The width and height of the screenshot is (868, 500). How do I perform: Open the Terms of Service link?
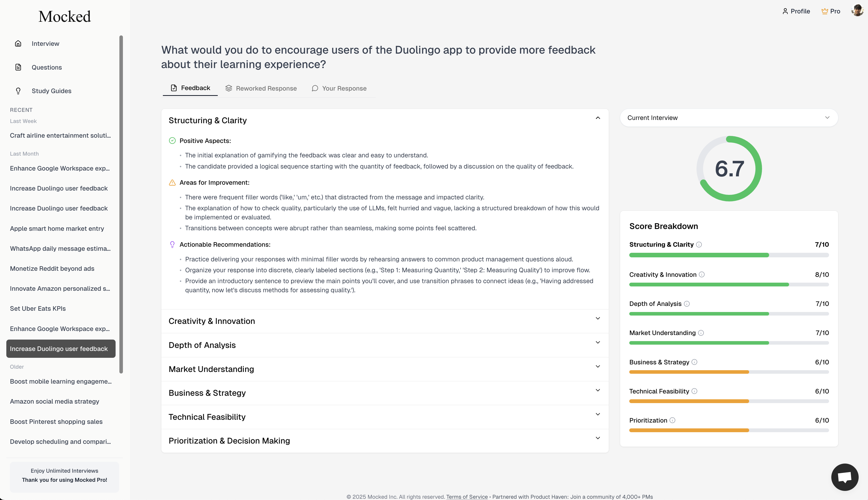click(x=467, y=496)
